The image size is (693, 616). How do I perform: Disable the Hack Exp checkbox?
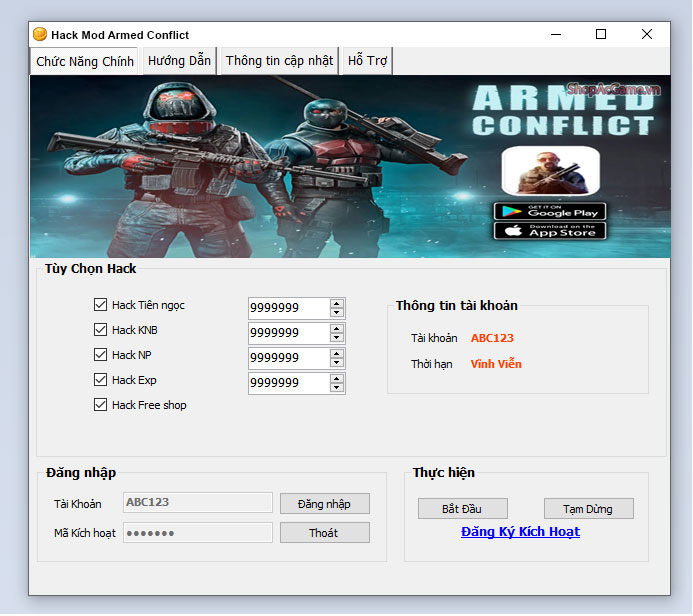[100, 380]
